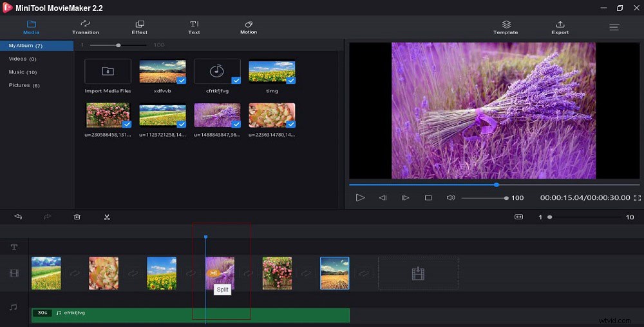
Task: Click the redo arrow icon
Action: (47, 217)
